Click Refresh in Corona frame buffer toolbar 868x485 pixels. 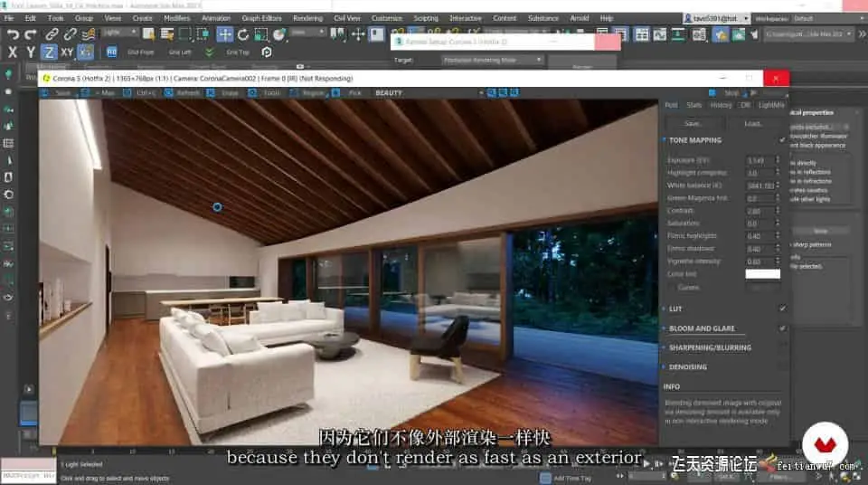click(x=183, y=93)
